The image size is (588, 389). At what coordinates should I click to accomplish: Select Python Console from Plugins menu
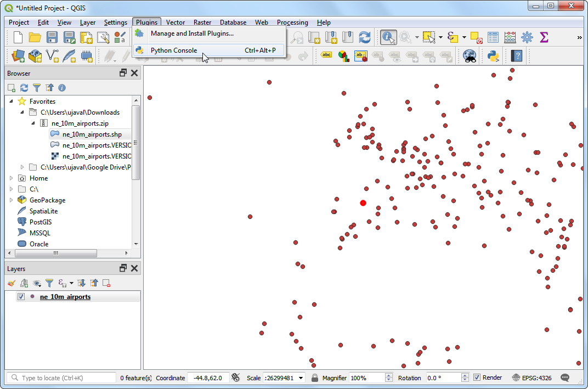click(x=174, y=50)
